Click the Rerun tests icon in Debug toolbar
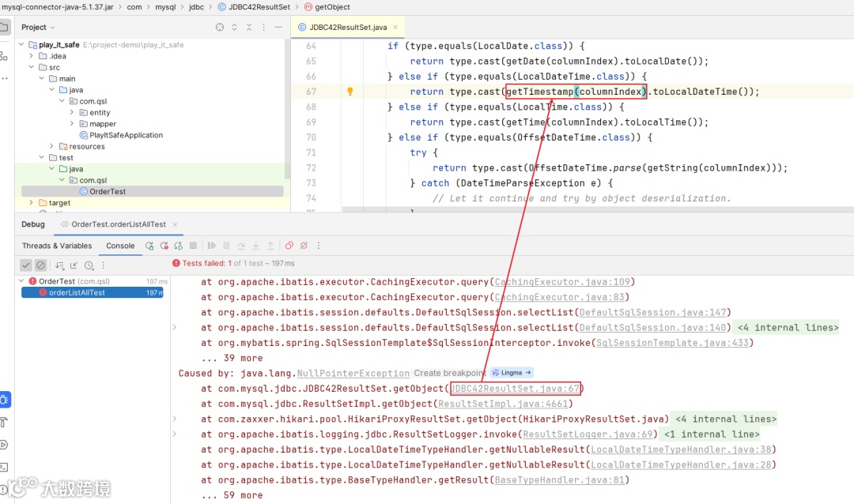854x504 pixels. tap(149, 246)
